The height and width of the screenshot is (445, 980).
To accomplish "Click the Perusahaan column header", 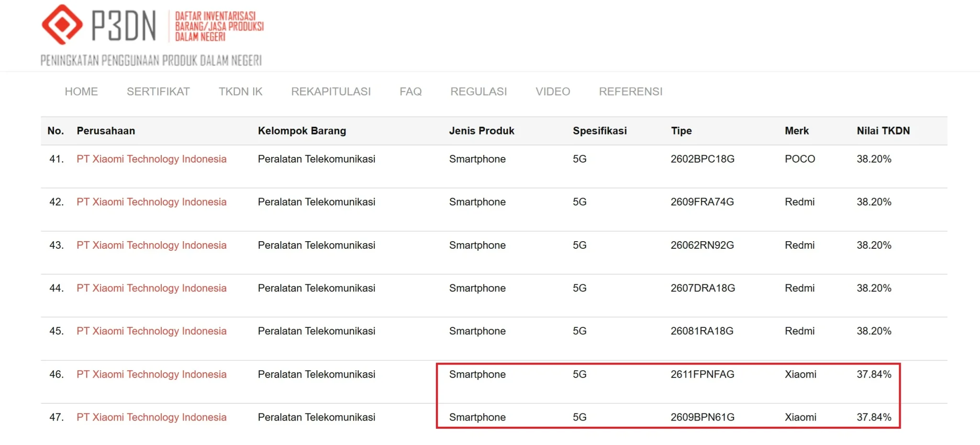I will tap(106, 131).
